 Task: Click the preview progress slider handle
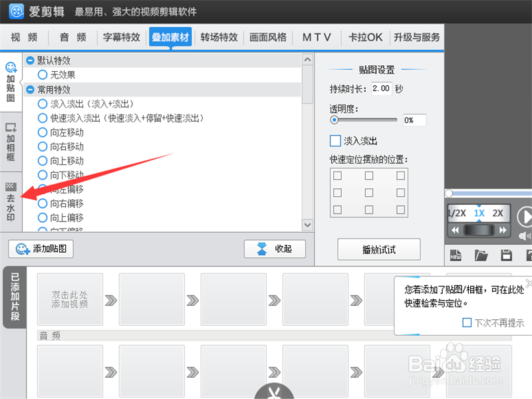pos(449,193)
